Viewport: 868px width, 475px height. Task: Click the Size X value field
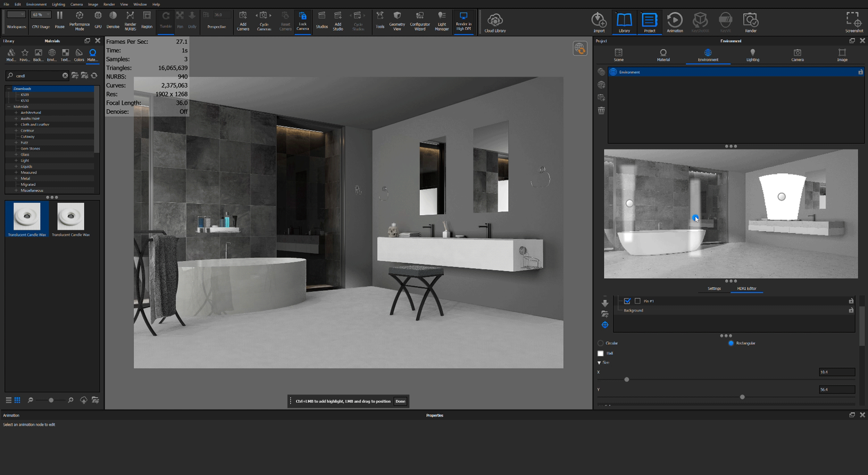pyautogui.click(x=837, y=372)
